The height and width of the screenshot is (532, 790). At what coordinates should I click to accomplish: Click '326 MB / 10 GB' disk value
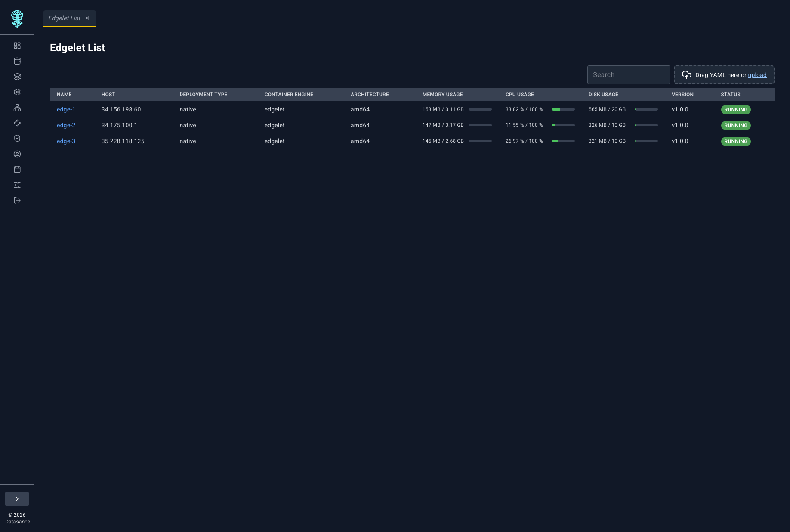tap(607, 125)
